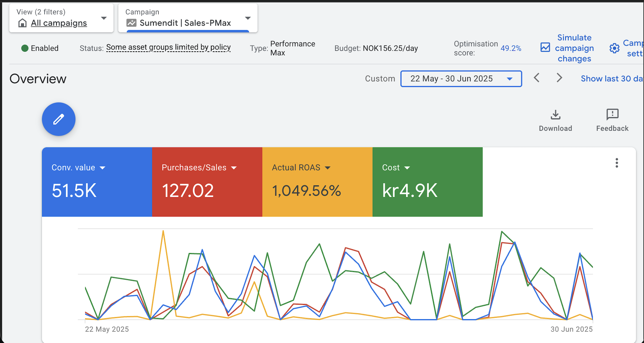Click the campaign performance chart icon next to Sumendit
The image size is (644, 343).
tap(131, 23)
